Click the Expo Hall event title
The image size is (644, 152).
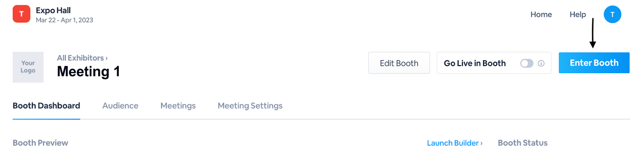tap(53, 10)
